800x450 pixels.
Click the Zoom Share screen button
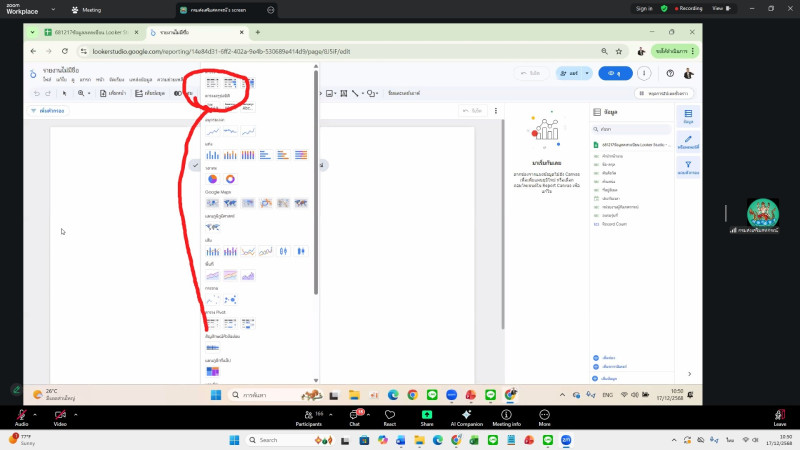[x=427, y=416]
